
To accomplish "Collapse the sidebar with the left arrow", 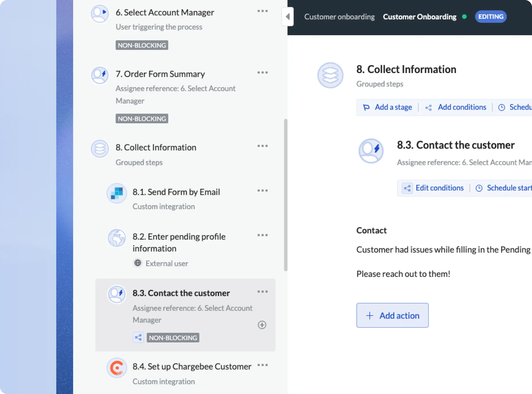I will click(288, 17).
